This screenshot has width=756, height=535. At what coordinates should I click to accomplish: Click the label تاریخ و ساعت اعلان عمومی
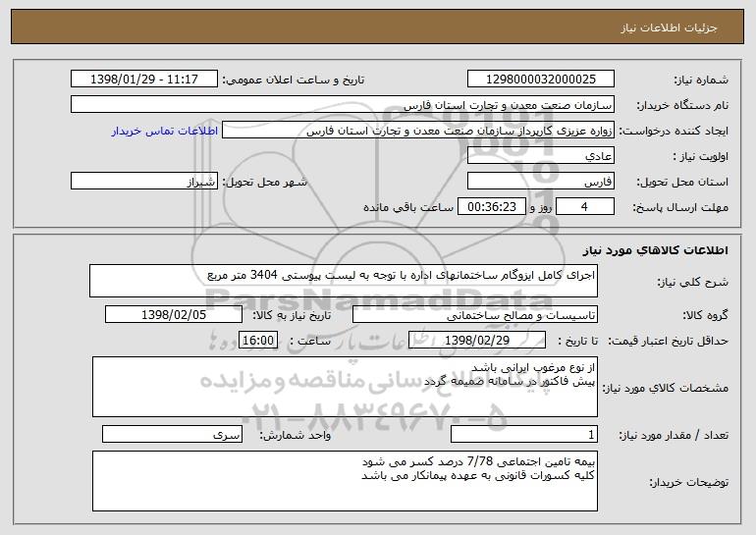click(x=294, y=80)
